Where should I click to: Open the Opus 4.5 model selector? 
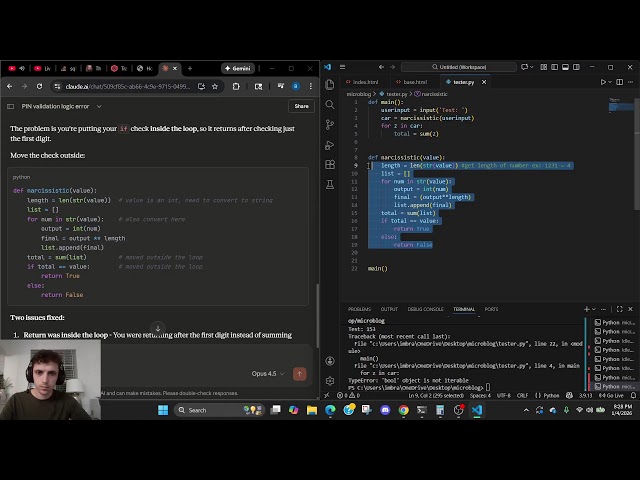[x=268, y=373]
